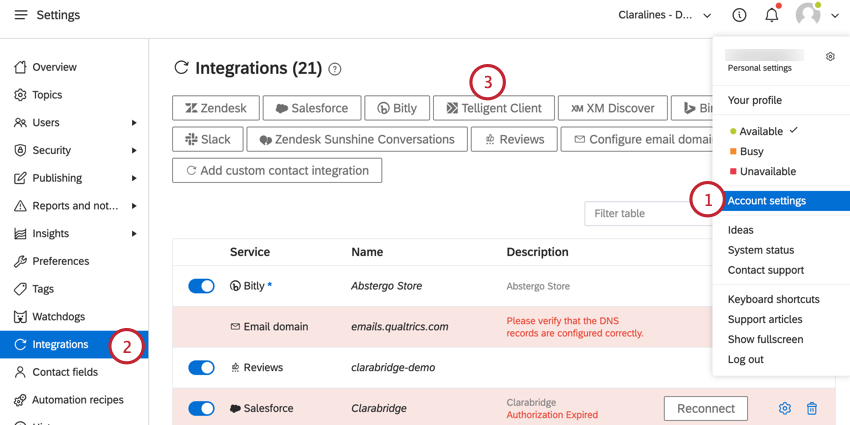Add a Salesforce integration button

pos(312,108)
